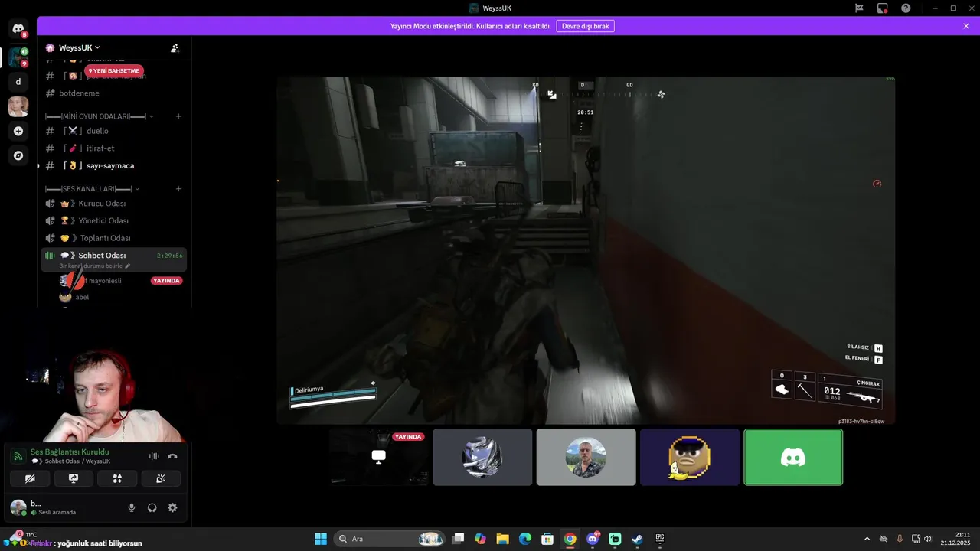This screenshot has height=551, width=980.
Task: Select the metallic avatar participant tile
Action: (482, 457)
